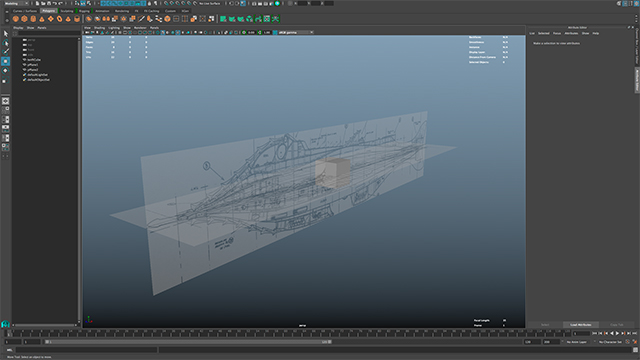
Task: Open the Script Editor icon at bottom right
Action: 636,350
